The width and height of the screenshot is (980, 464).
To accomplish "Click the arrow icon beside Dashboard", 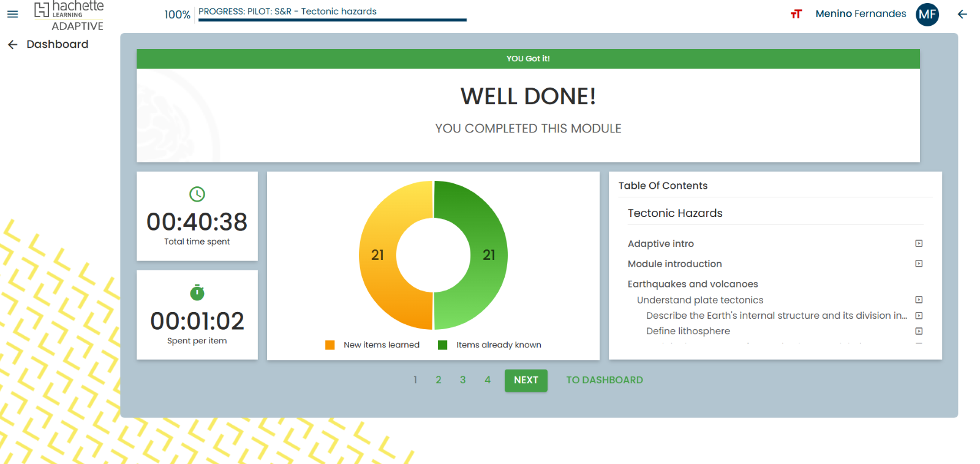I will [x=12, y=44].
